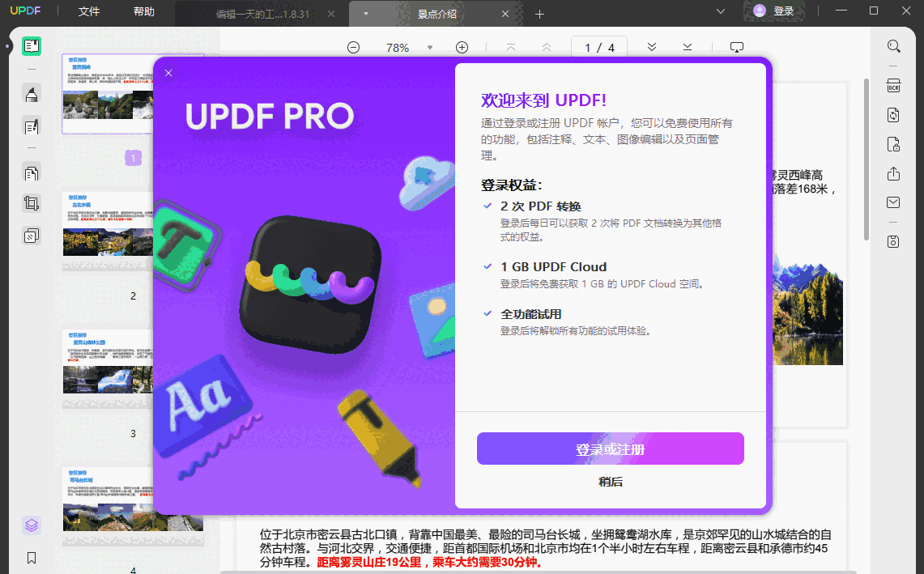Viewport: 924px width, 574px height.
Task: Click the Save icon on right sidebar
Action: pos(893,241)
